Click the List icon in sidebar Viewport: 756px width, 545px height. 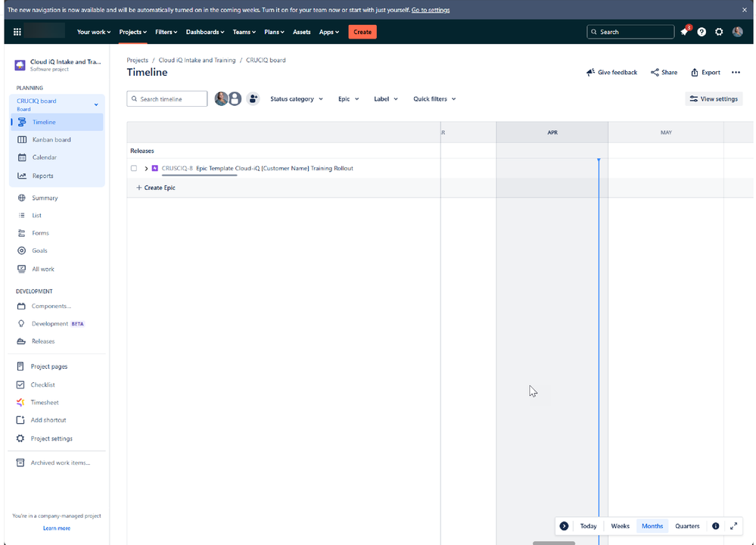[x=22, y=215]
